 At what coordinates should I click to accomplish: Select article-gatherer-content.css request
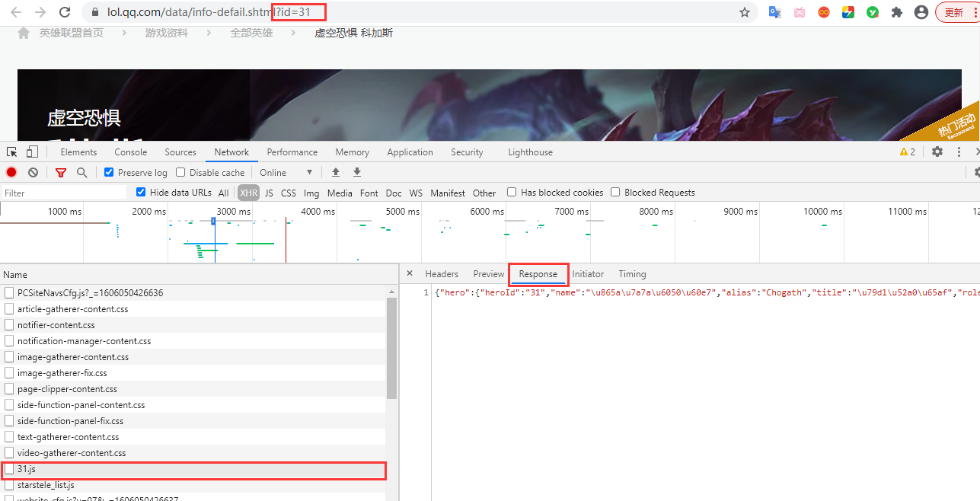click(x=194, y=309)
